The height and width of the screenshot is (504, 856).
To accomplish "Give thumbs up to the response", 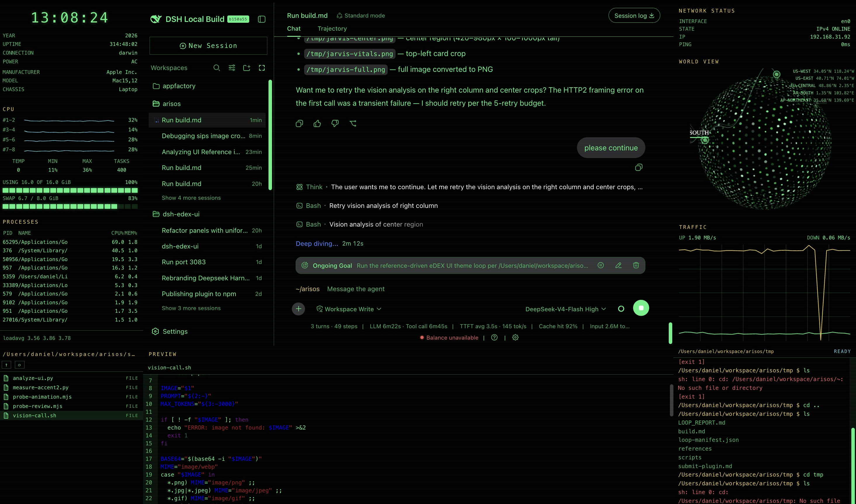I will pos(317,124).
